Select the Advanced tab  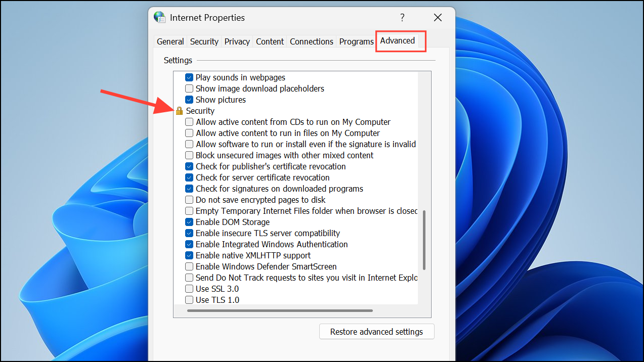pos(398,40)
